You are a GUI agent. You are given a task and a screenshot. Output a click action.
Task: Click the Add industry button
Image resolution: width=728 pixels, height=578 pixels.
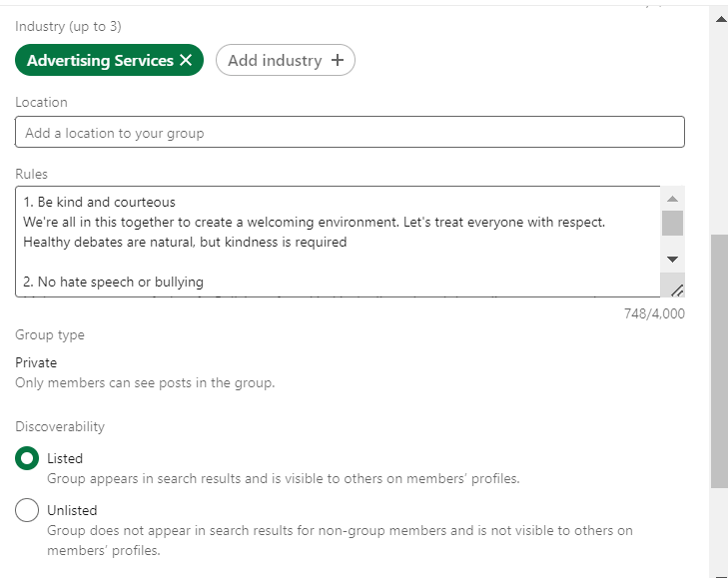(x=285, y=61)
